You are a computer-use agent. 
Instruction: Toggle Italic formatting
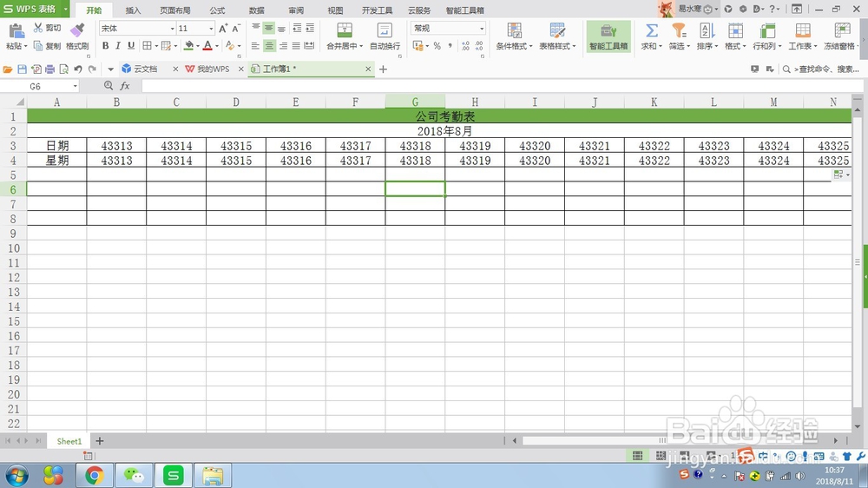(x=118, y=46)
